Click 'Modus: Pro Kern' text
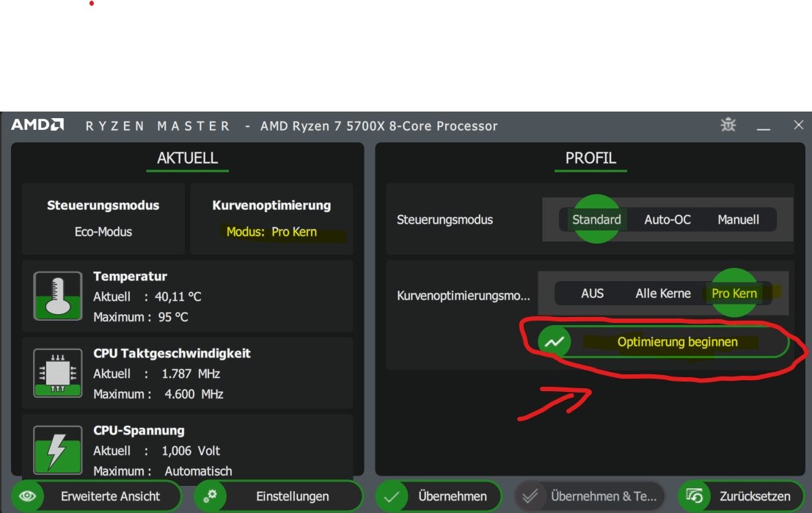 271,232
